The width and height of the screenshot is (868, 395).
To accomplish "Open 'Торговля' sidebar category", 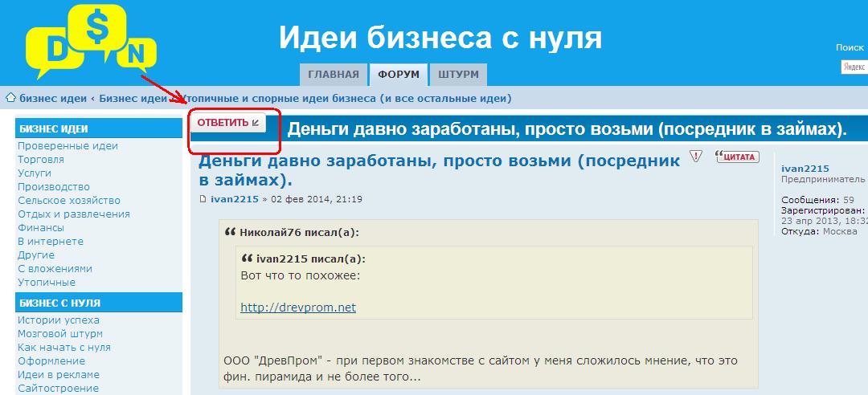I will tap(41, 159).
